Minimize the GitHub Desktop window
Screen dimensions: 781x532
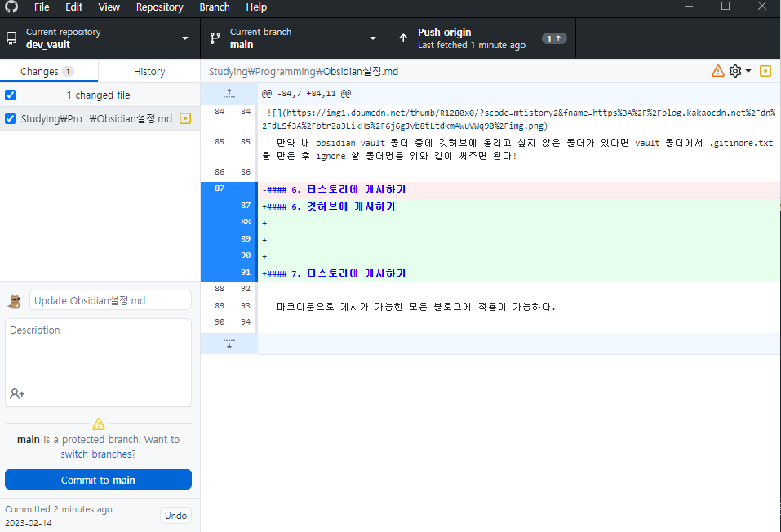point(689,7)
